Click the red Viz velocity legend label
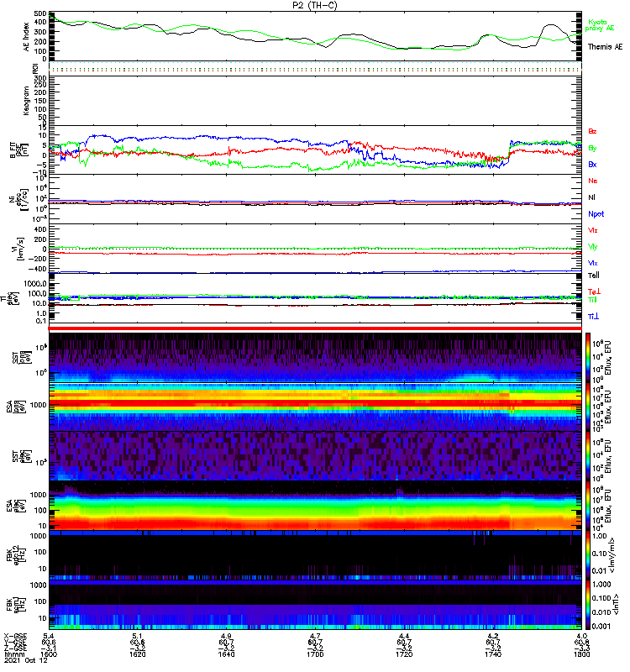Screen dimensions: 630x672 (x=593, y=230)
